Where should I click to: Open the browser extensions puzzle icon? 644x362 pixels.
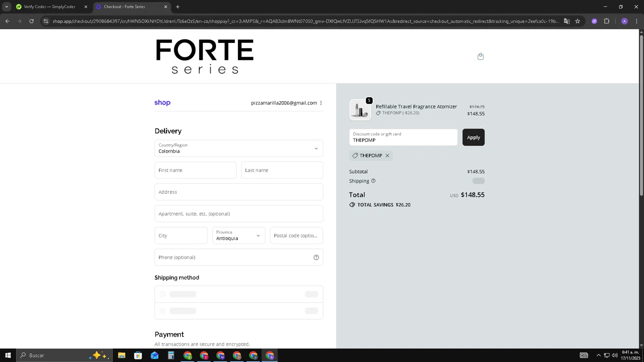tap(607, 21)
